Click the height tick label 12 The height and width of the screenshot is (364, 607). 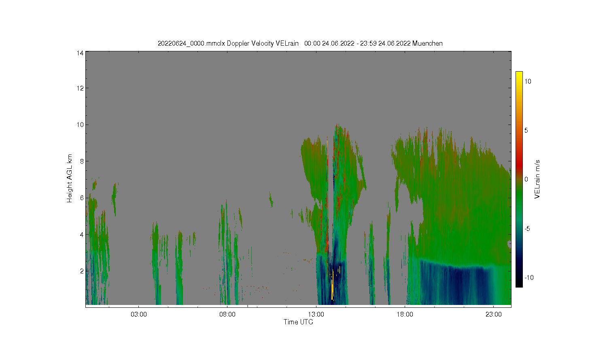80,88
